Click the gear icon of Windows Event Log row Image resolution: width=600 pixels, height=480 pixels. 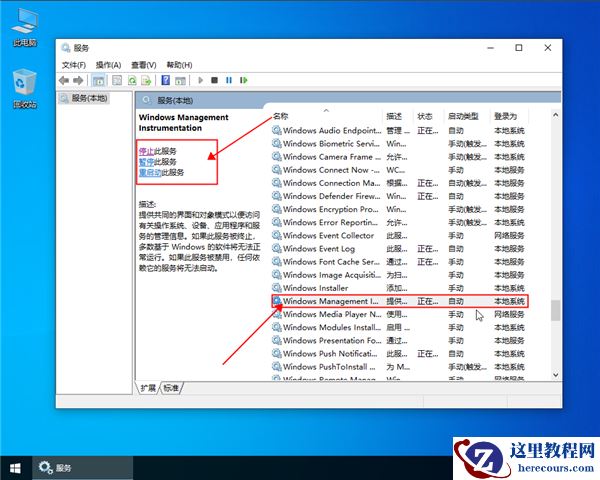click(x=277, y=248)
